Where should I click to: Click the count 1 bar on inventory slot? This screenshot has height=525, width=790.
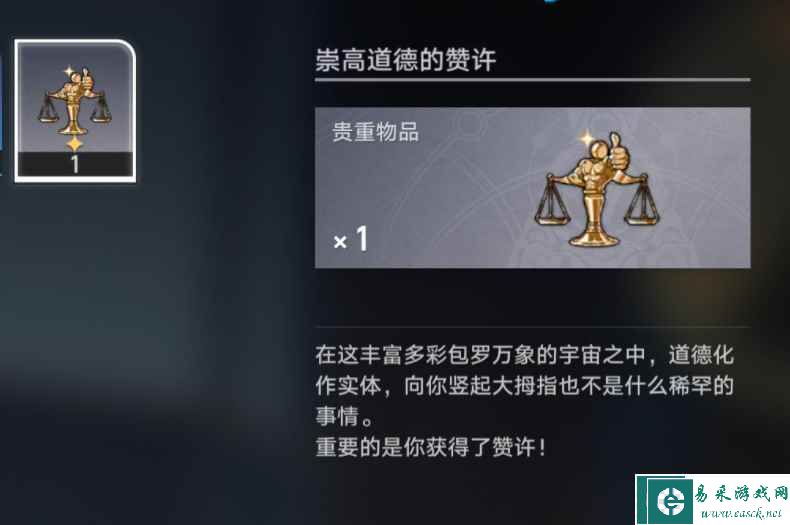coord(75,164)
